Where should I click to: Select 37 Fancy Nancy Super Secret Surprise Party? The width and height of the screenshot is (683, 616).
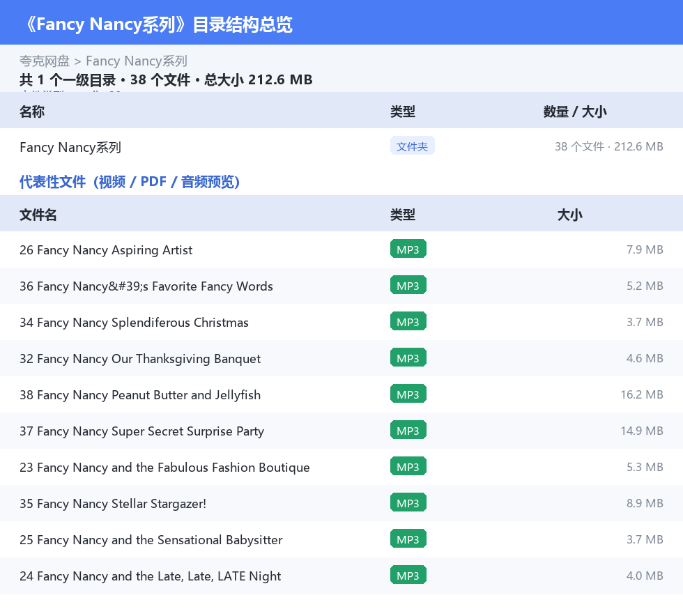point(142,431)
